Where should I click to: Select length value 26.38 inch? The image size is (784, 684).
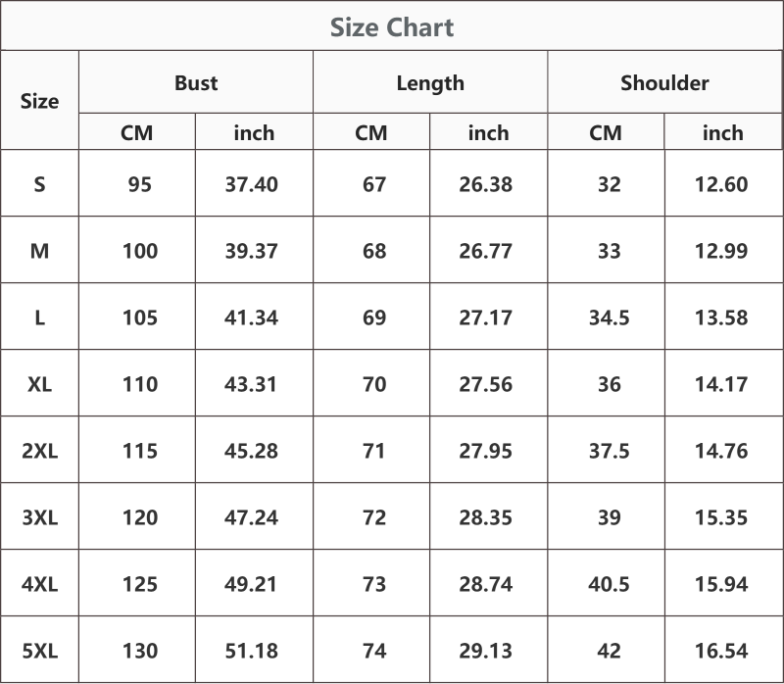click(485, 184)
